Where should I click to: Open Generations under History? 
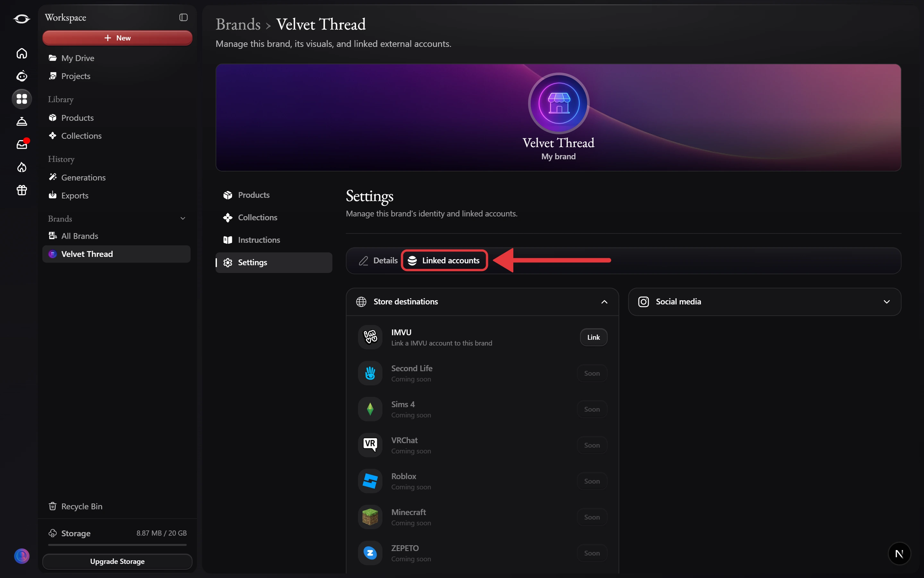pyautogui.click(x=116, y=177)
